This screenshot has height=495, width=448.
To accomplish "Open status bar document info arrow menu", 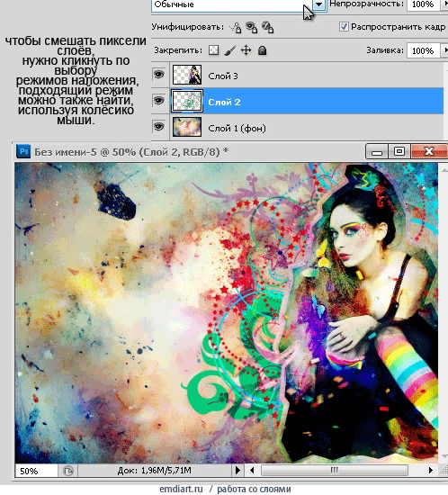I will [x=237, y=471].
